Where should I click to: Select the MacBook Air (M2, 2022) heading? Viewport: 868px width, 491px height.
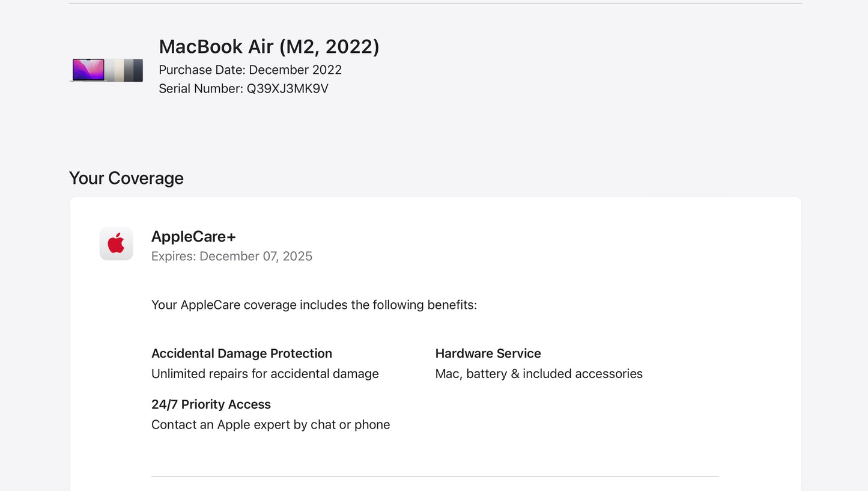pyautogui.click(x=269, y=47)
